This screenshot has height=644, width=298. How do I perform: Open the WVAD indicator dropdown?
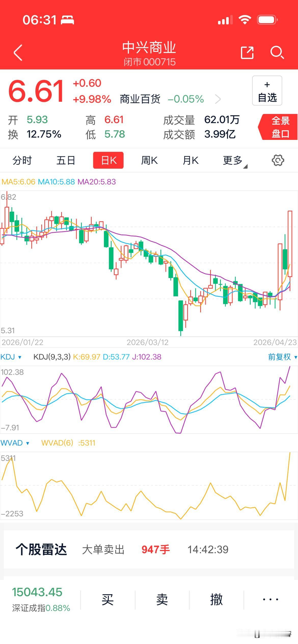pos(15,443)
